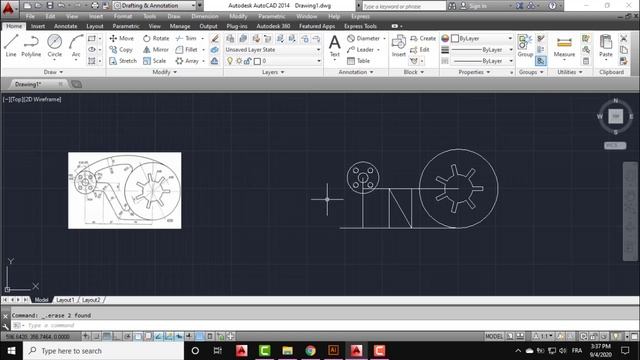Open Windows Start menu

click(11, 351)
